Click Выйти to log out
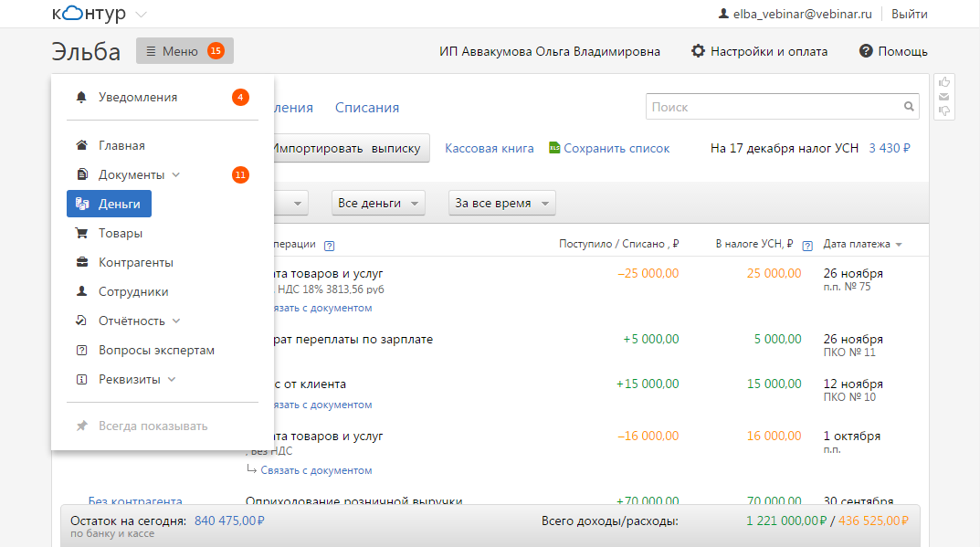 pyautogui.click(x=910, y=14)
